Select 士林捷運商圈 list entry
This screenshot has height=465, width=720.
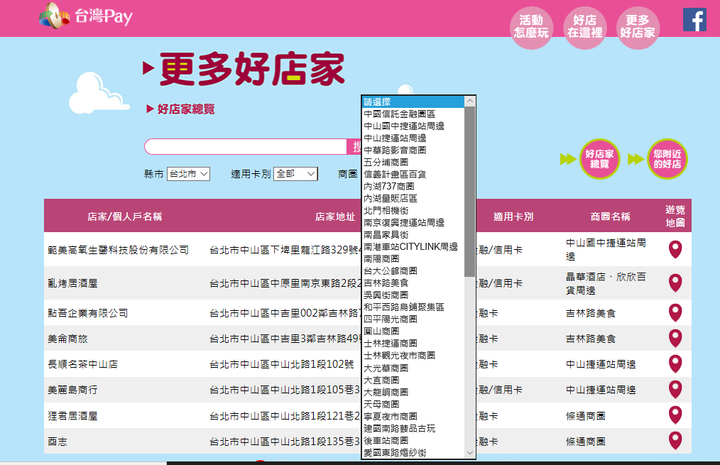[413, 343]
